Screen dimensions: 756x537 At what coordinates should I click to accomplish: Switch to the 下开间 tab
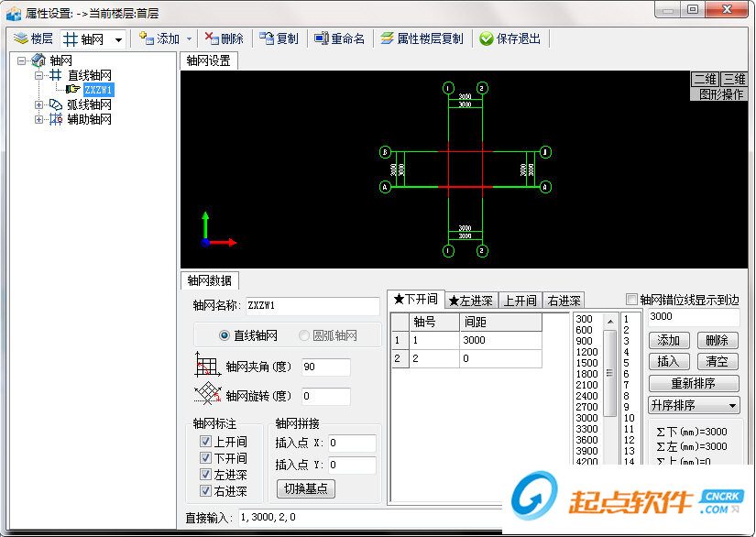(x=415, y=300)
